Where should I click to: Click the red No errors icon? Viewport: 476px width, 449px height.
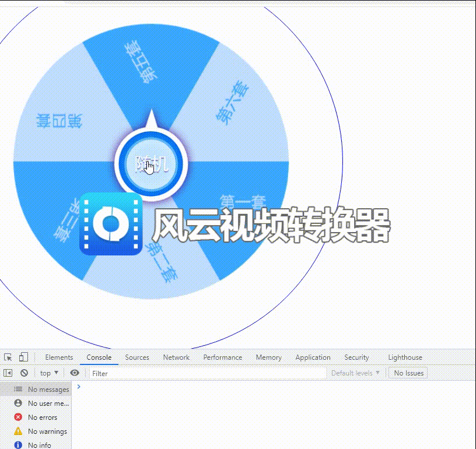[18, 417]
